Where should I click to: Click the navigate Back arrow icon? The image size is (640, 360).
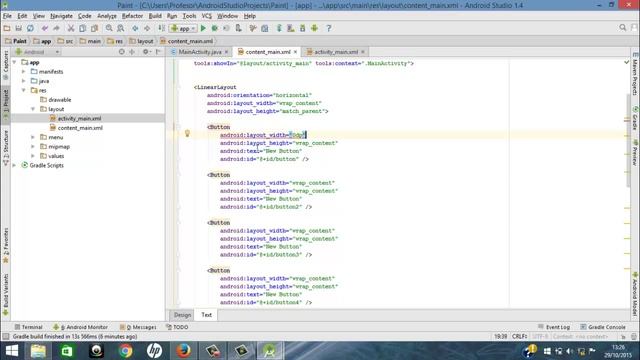(x=135, y=28)
